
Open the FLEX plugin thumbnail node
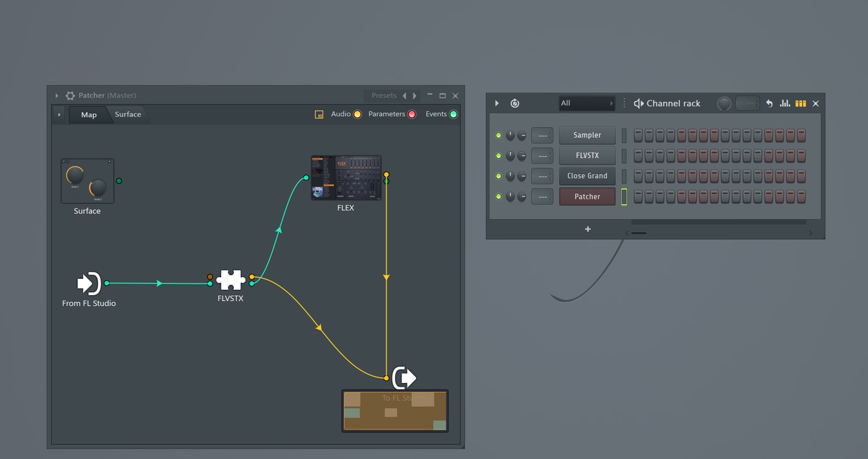click(x=346, y=178)
